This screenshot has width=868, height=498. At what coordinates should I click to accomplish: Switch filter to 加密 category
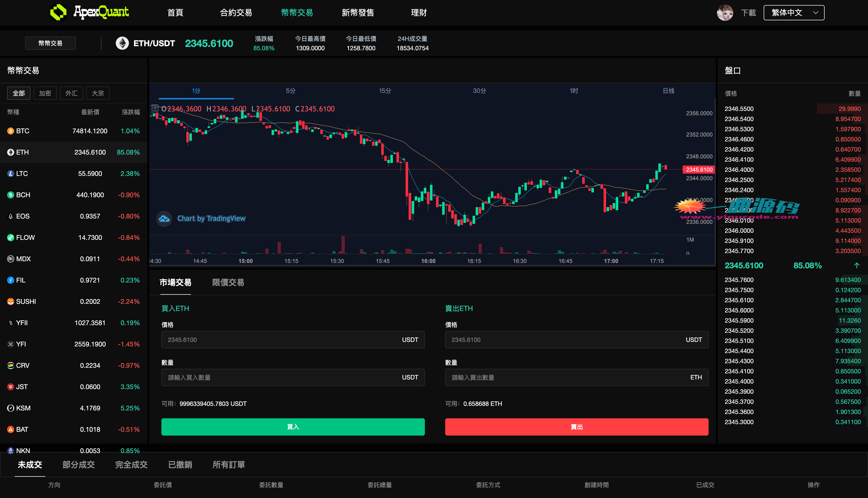point(45,93)
